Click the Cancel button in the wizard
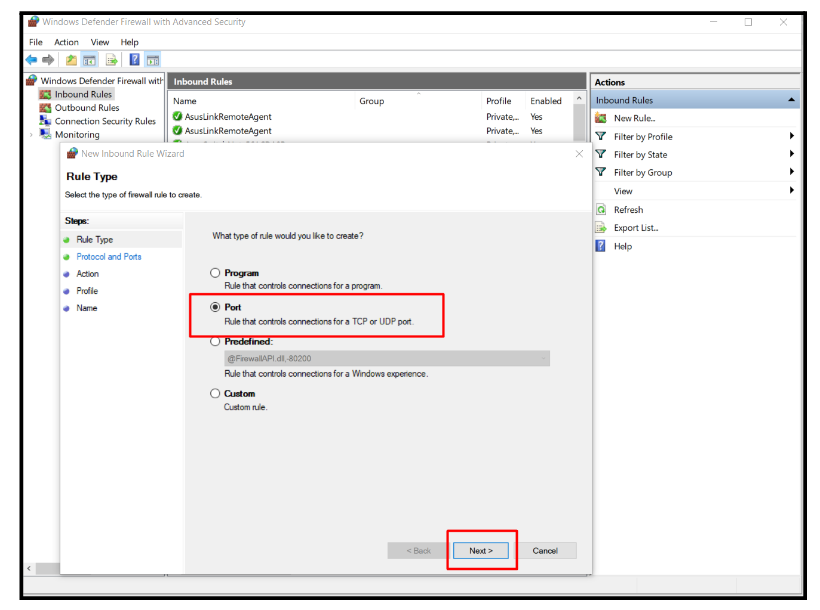This screenshot has width=820, height=610. point(545,550)
